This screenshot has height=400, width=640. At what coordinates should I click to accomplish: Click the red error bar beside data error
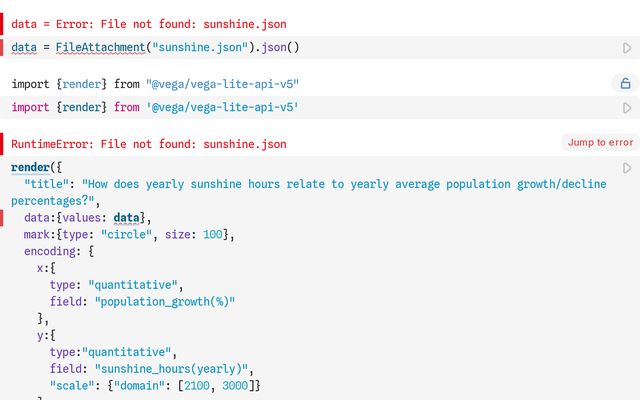[x=1, y=24]
